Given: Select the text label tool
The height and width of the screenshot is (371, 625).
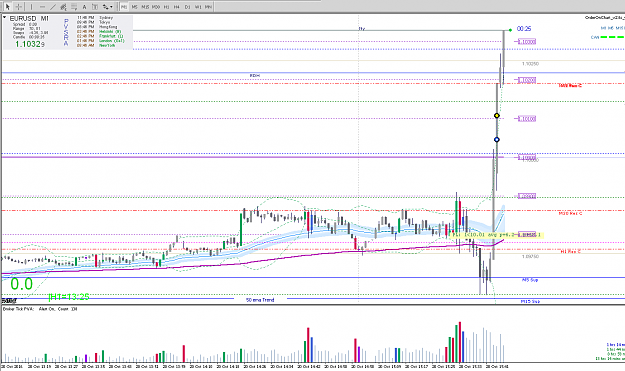Looking at the screenshot, I should pyautogui.click(x=95, y=7).
